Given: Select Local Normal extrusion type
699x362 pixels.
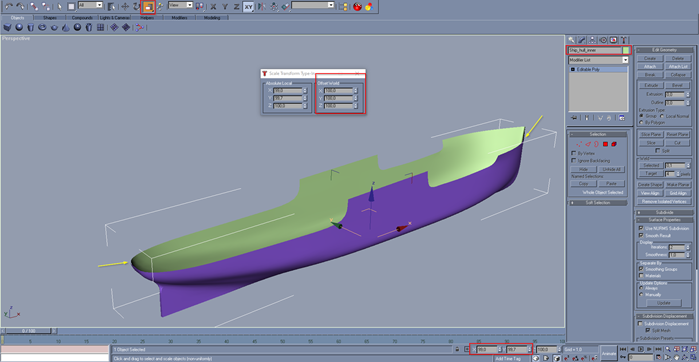Looking at the screenshot, I should (662, 116).
